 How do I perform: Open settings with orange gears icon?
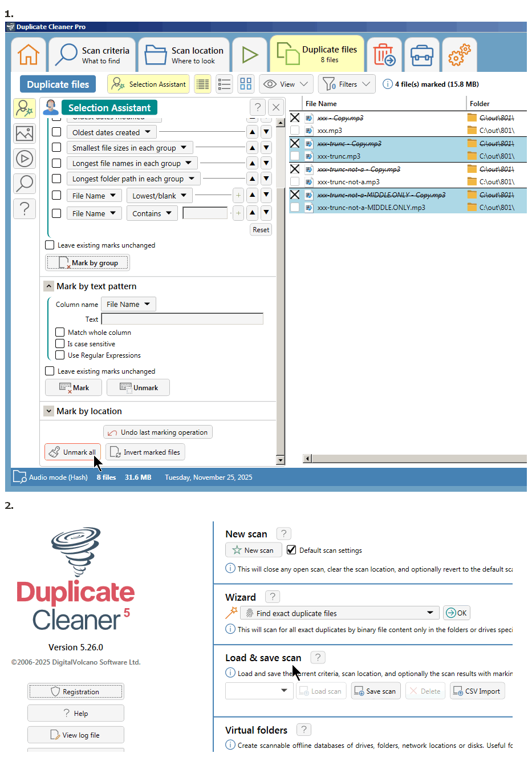coord(459,55)
